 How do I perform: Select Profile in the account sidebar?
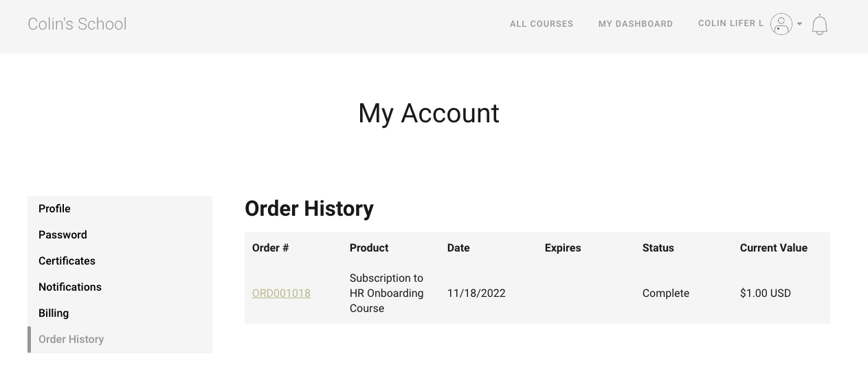54,209
